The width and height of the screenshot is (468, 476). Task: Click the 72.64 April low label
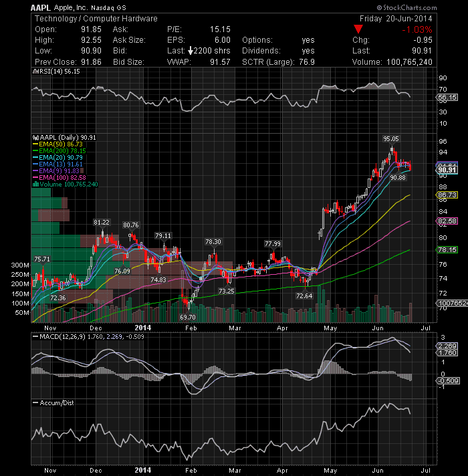[304, 295]
